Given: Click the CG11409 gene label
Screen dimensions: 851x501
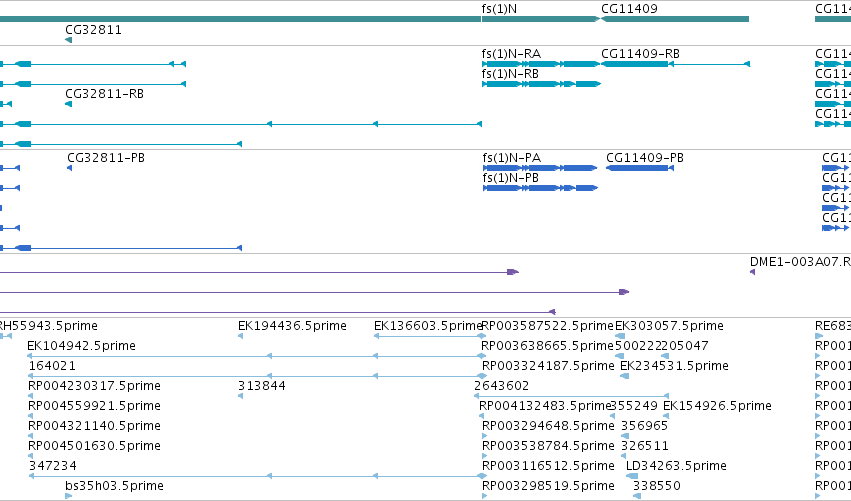Looking at the screenshot, I should point(629,9).
